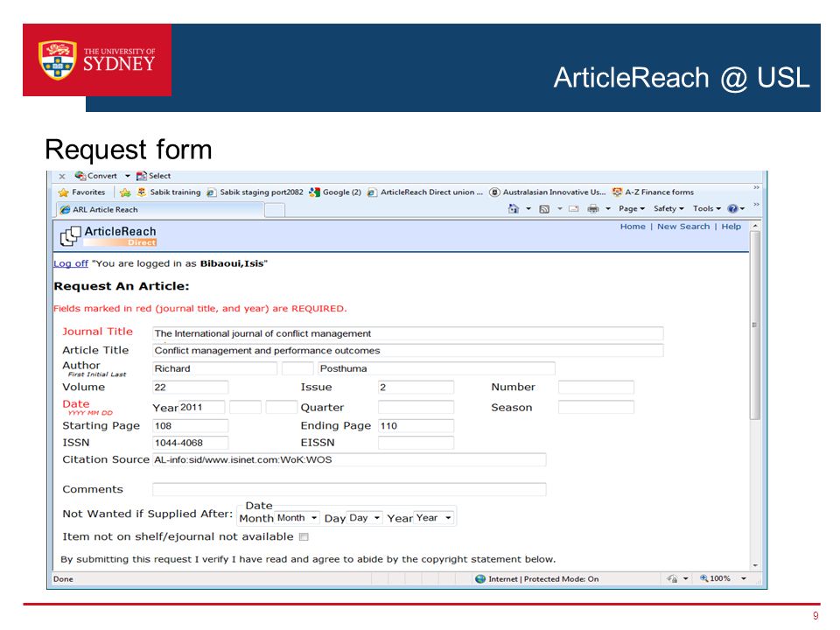Open the Home icon dropdown arrow
This screenshot has height=630, width=840.
[528, 209]
